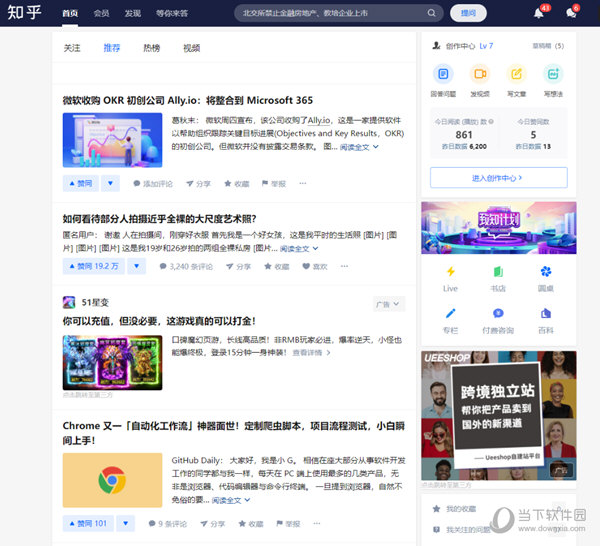Click the 发视频 video icon
The width and height of the screenshot is (600, 546).
tap(480, 73)
